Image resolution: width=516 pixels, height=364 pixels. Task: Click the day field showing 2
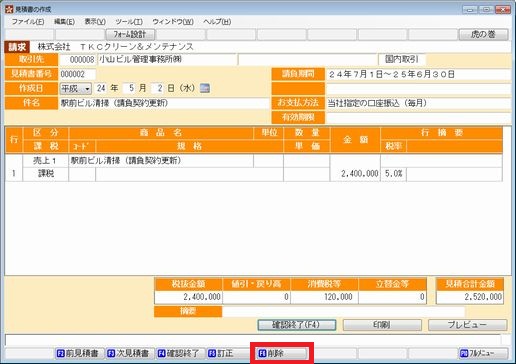(x=159, y=89)
